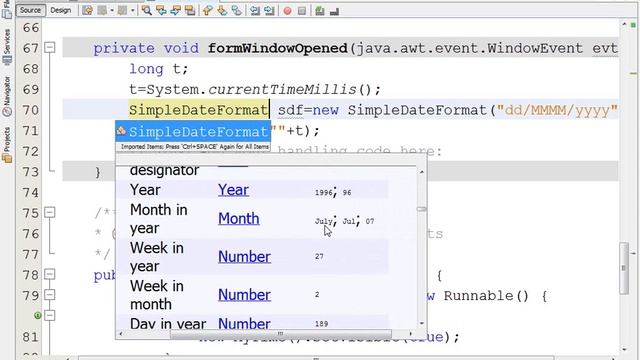Viewport: 640px width, 360px height.
Task: Click the green override glyph in gutter
Action: pyautogui.click(x=37, y=315)
